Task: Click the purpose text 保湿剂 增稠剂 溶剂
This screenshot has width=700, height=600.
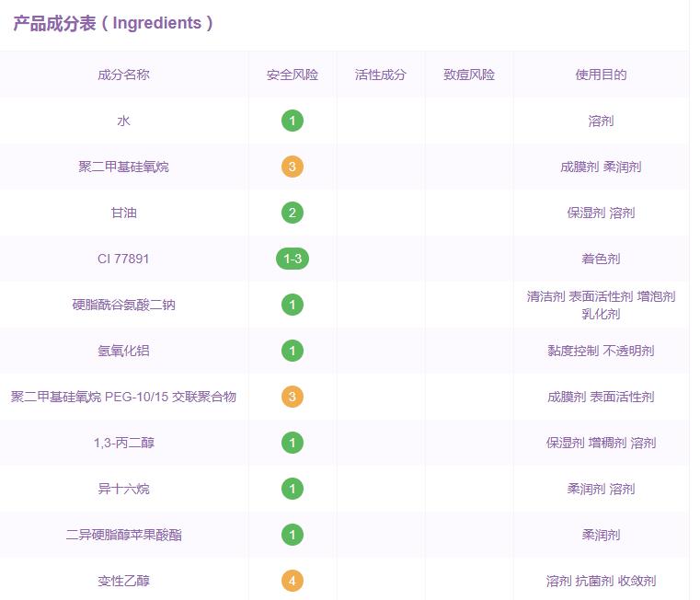Action: click(x=601, y=443)
